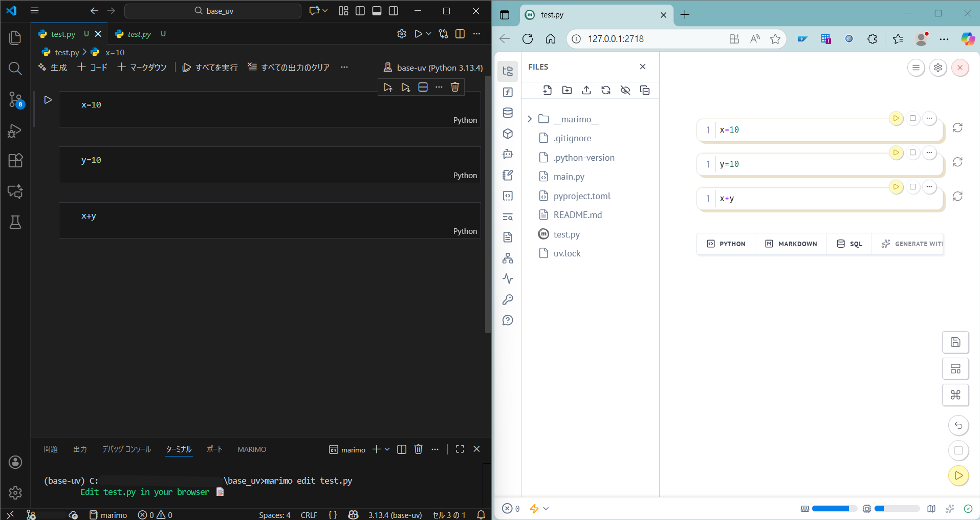
Task: Save the notebook using the floating save icon
Action: point(955,342)
